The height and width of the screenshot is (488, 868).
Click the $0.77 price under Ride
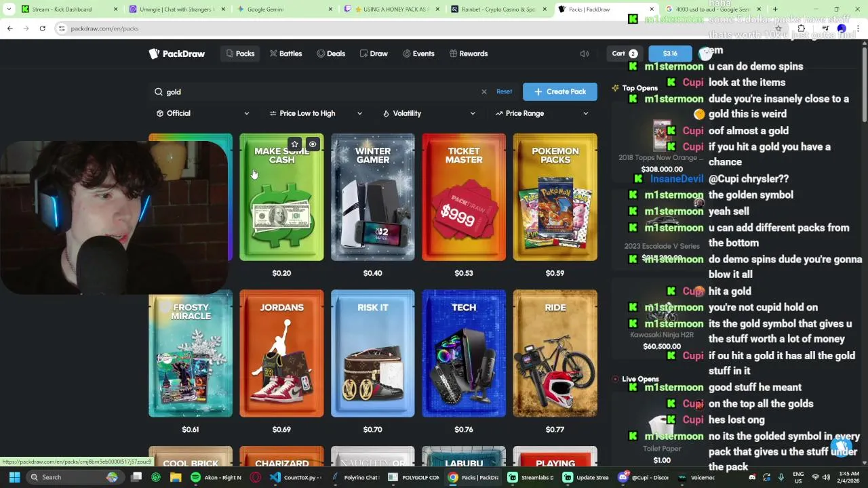tap(555, 429)
